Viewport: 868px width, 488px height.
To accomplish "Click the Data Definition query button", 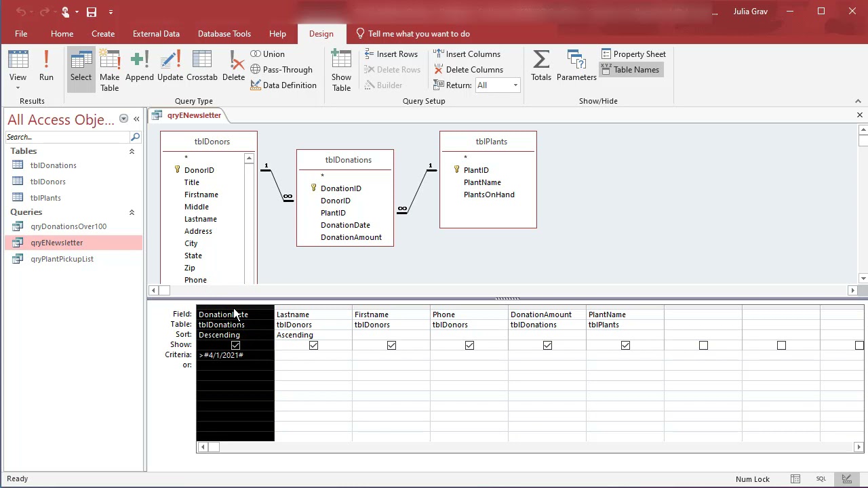I will [283, 85].
